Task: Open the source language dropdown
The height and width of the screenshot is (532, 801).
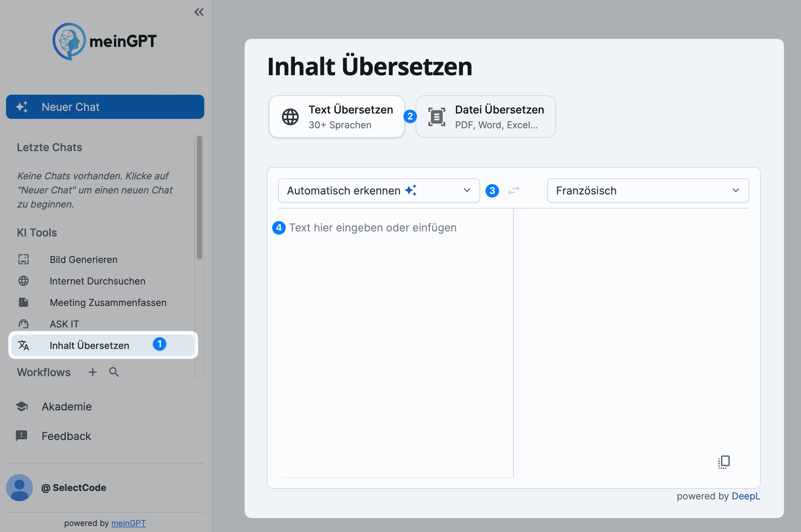Action: coord(378,190)
